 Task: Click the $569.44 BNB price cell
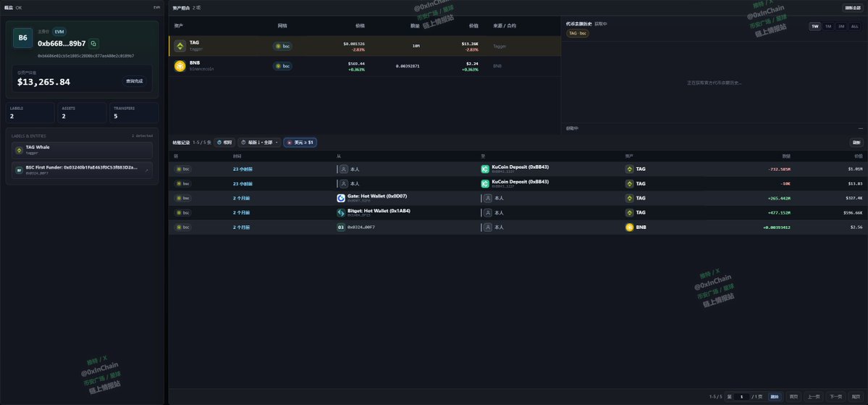[x=356, y=64]
